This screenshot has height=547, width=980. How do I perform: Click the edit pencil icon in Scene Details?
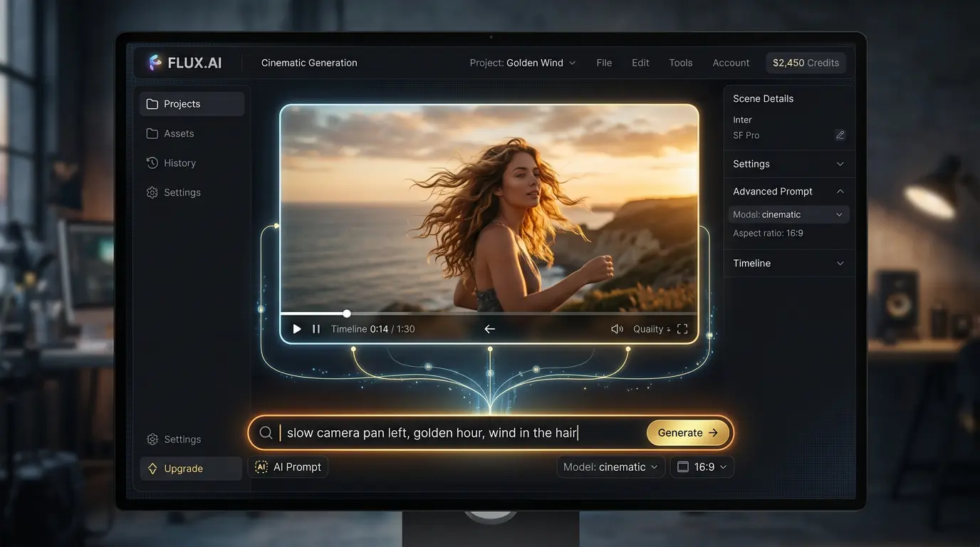pyautogui.click(x=840, y=135)
